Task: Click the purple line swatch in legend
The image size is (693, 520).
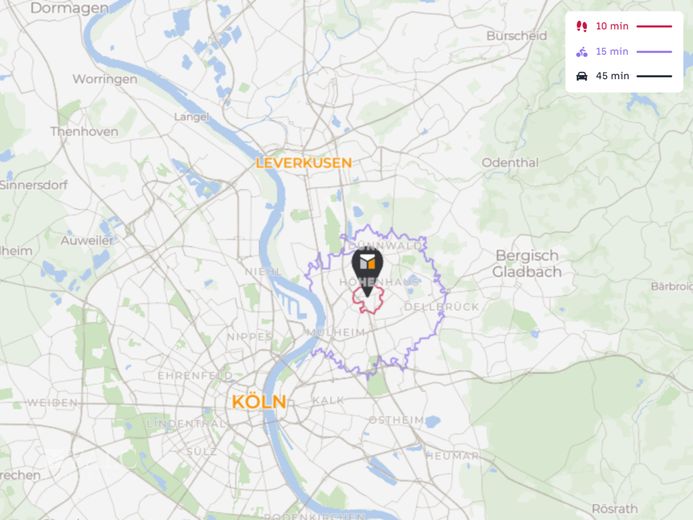Action: coord(654,52)
